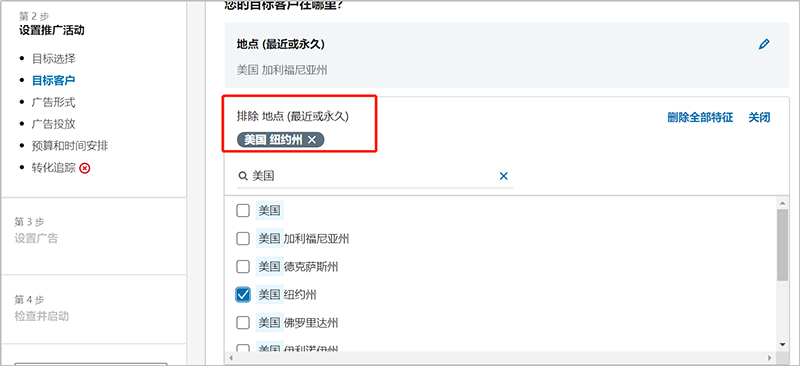Viewport: 800px width, 366px height.
Task: Clear the 美国 search text with X icon
Action: pyautogui.click(x=504, y=176)
